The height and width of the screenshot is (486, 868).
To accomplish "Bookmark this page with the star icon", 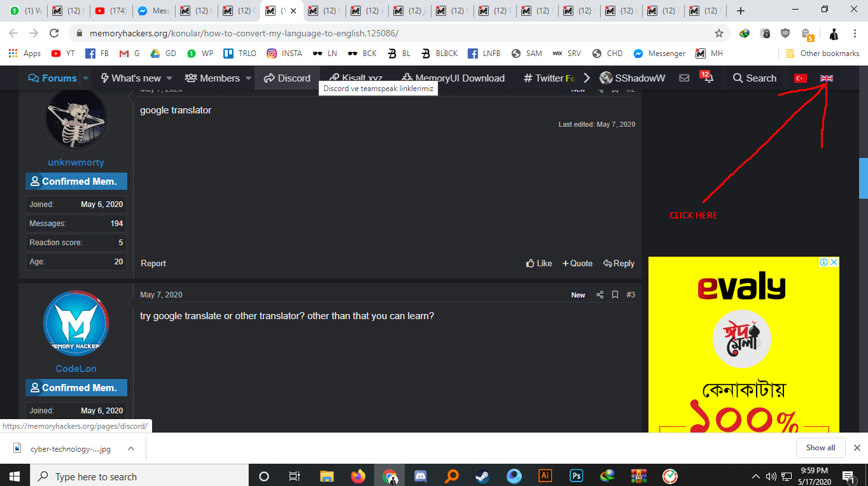I will [x=719, y=33].
